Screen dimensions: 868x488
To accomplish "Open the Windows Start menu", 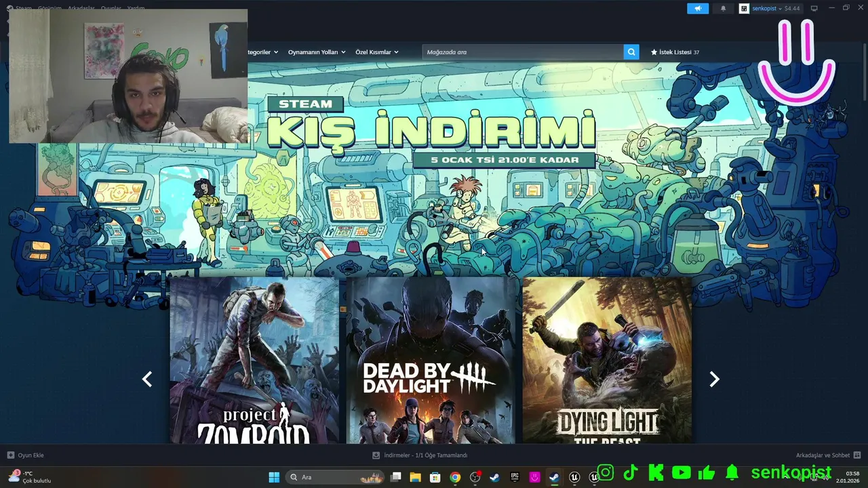I will coord(274,477).
